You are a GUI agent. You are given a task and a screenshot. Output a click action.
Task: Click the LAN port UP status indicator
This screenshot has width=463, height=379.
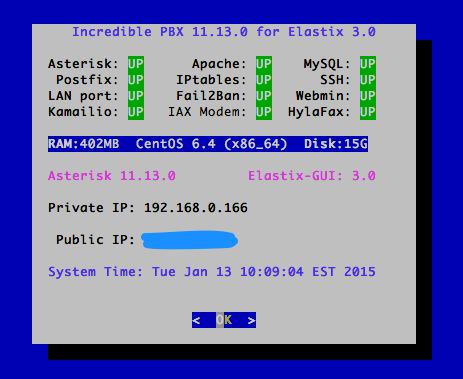coord(136,96)
